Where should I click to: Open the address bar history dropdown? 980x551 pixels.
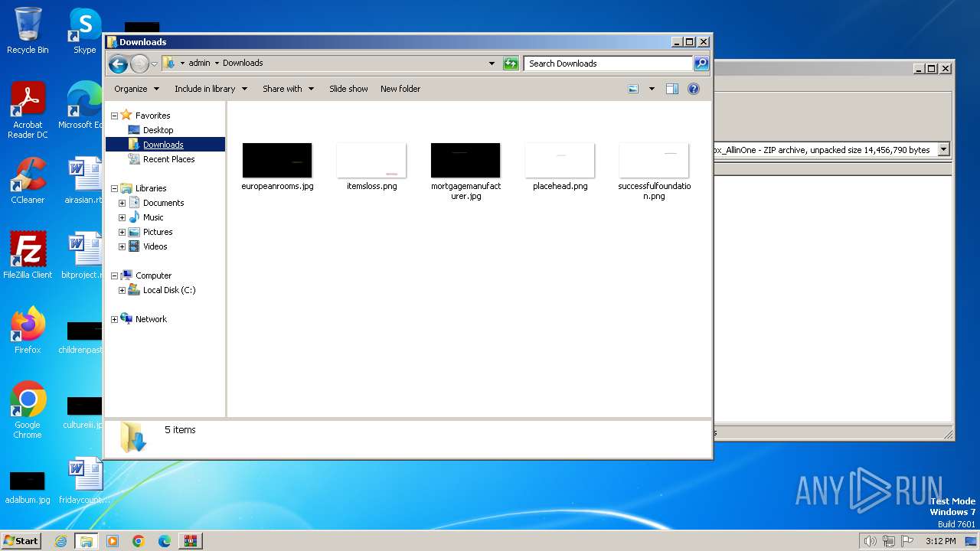point(492,64)
